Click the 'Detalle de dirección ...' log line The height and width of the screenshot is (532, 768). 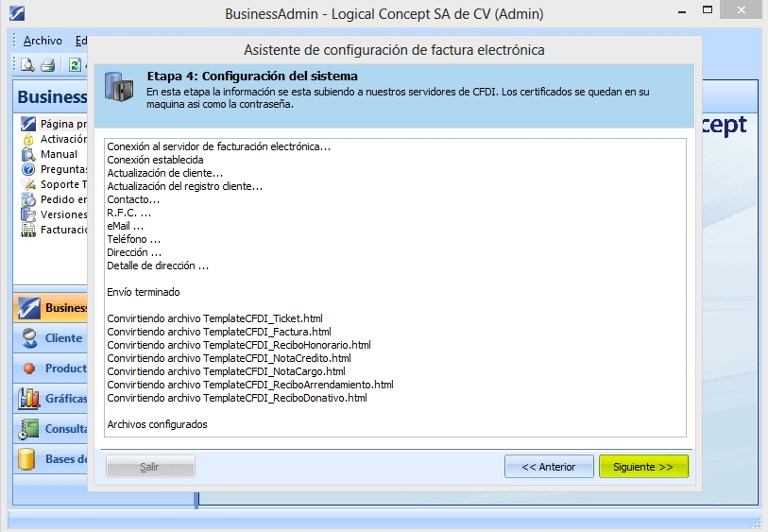(158, 266)
